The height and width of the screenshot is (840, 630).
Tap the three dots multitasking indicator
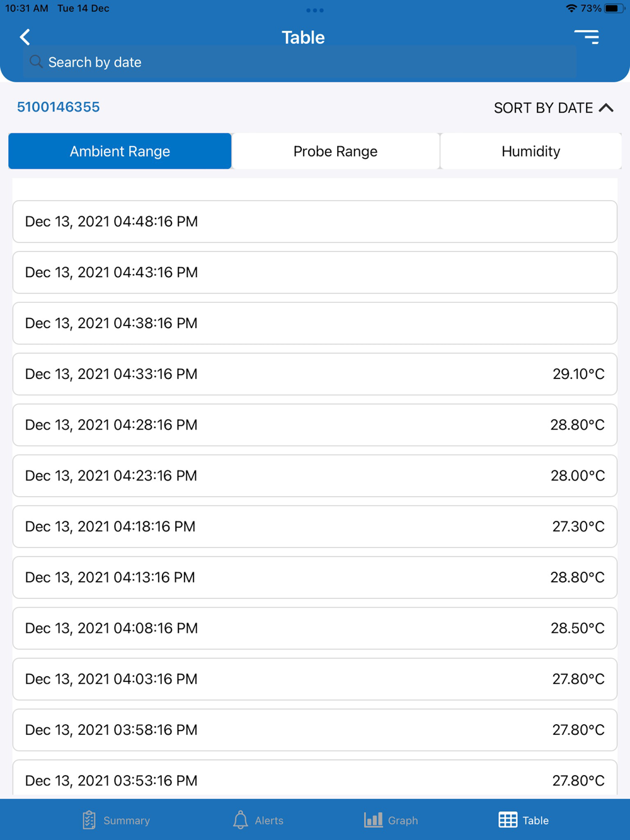[x=315, y=10]
